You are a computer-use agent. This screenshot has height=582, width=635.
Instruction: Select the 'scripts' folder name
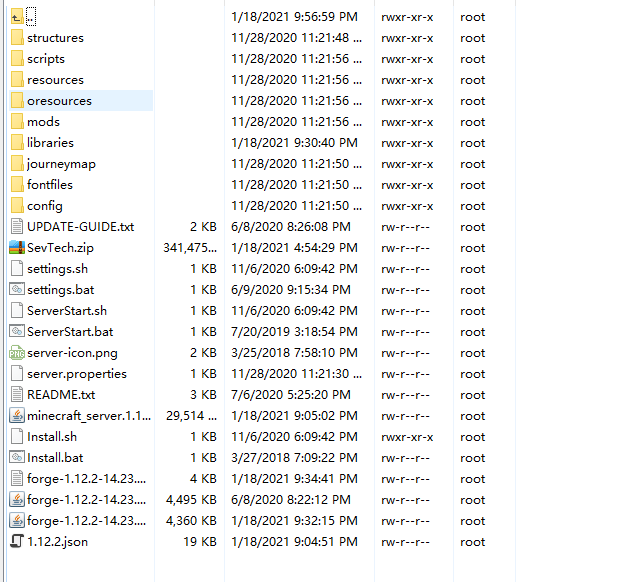click(x=46, y=59)
